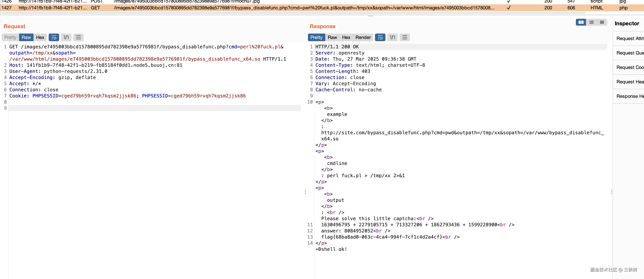Switch to side-by-side layout view
This screenshot has width=644, height=279.
[581, 22]
